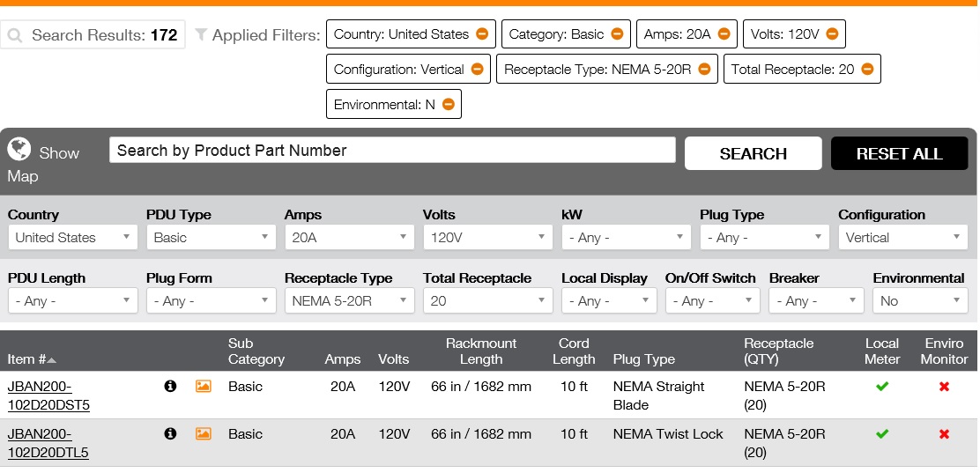Remove the Total Receptacle: 20 filter
Viewport: 980px width, 473px height.
tap(867, 70)
